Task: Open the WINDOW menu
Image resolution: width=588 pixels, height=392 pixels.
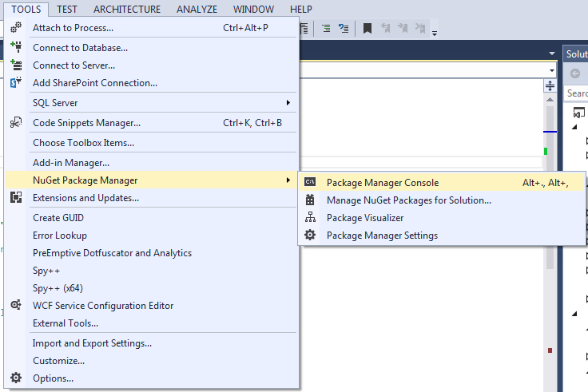Action: click(x=253, y=9)
